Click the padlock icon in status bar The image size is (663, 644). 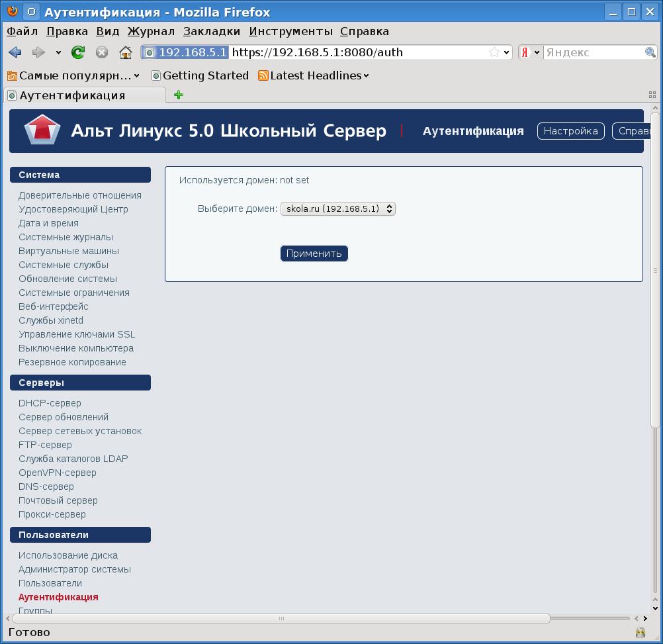(640, 632)
